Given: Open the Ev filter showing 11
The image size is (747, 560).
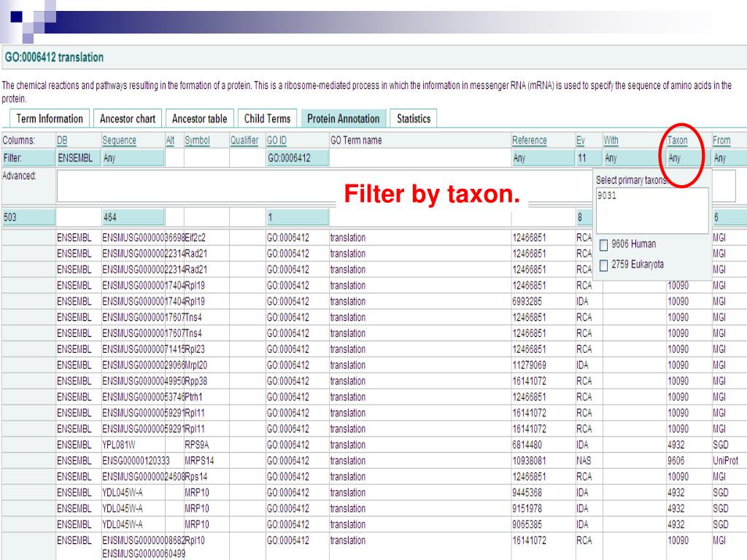Looking at the screenshot, I should 589,158.
